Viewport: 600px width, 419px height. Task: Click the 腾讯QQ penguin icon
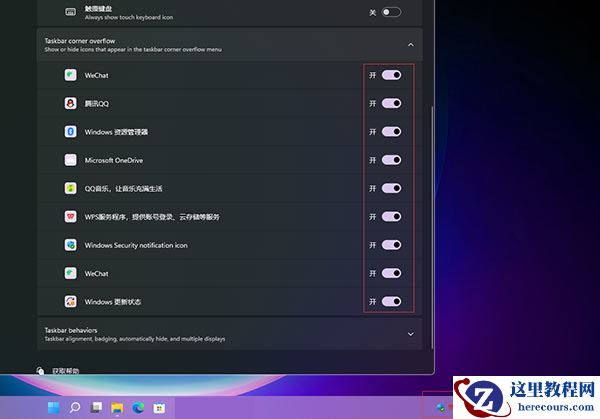point(70,103)
